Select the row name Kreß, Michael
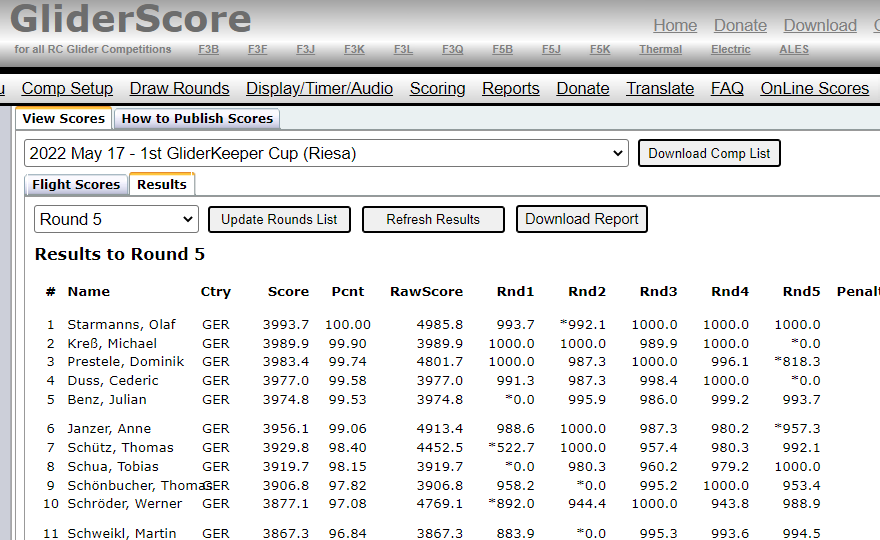Image resolution: width=880 pixels, height=540 pixels. [x=112, y=344]
